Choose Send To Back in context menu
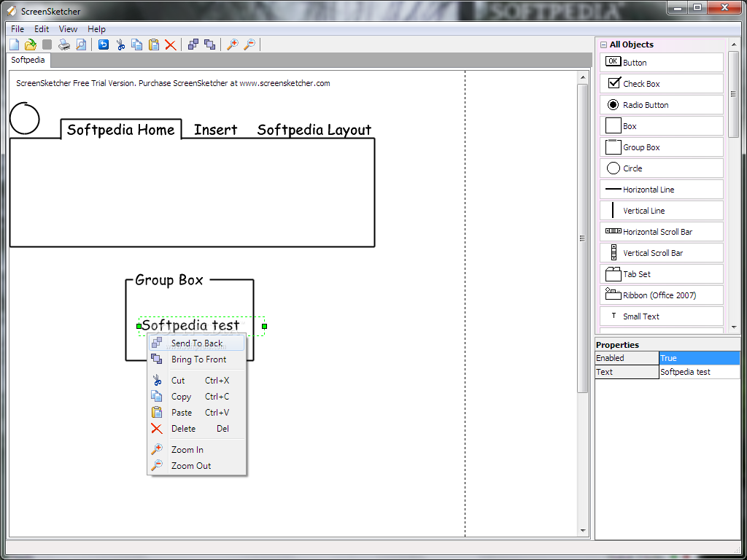 197,343
